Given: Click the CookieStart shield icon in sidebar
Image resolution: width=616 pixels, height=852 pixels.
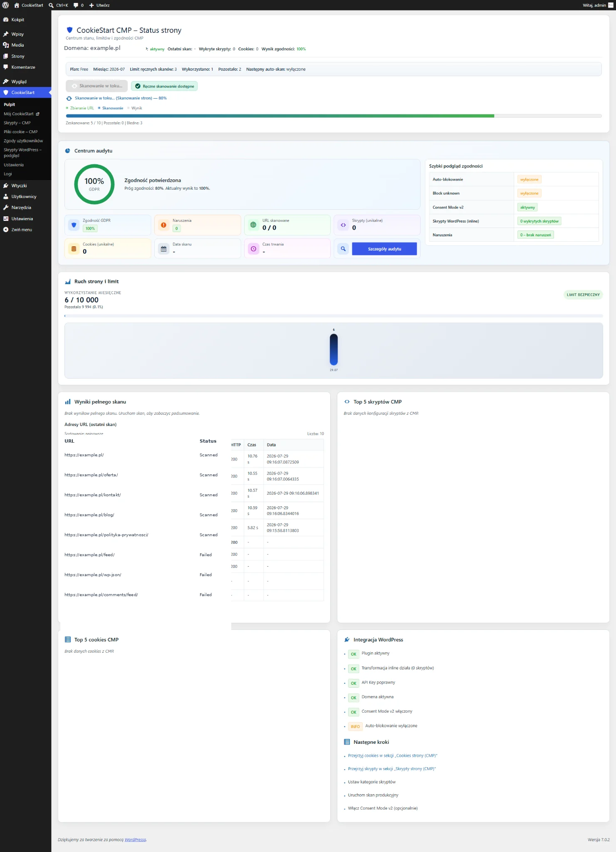Looking at the screenshot, I should click(x=6, y=92).
